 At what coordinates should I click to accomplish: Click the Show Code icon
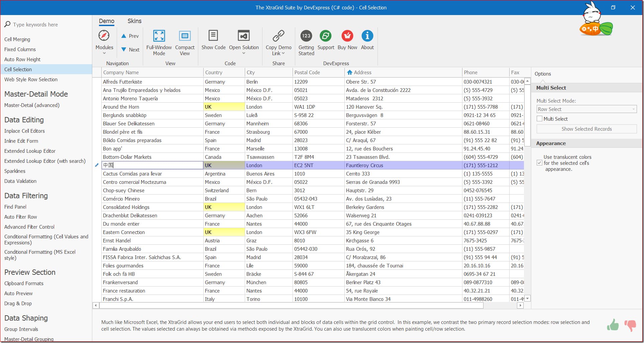(x=213, y=35)
